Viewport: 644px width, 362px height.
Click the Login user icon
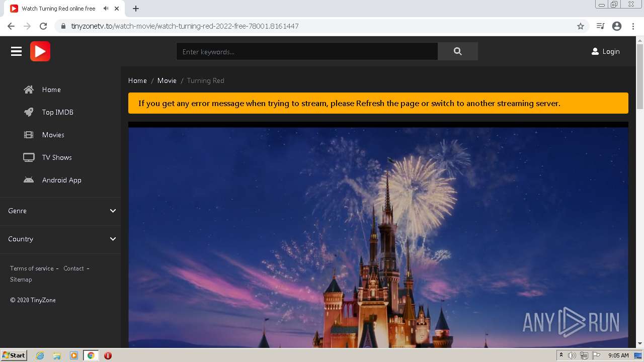click(x=595, y=51)
